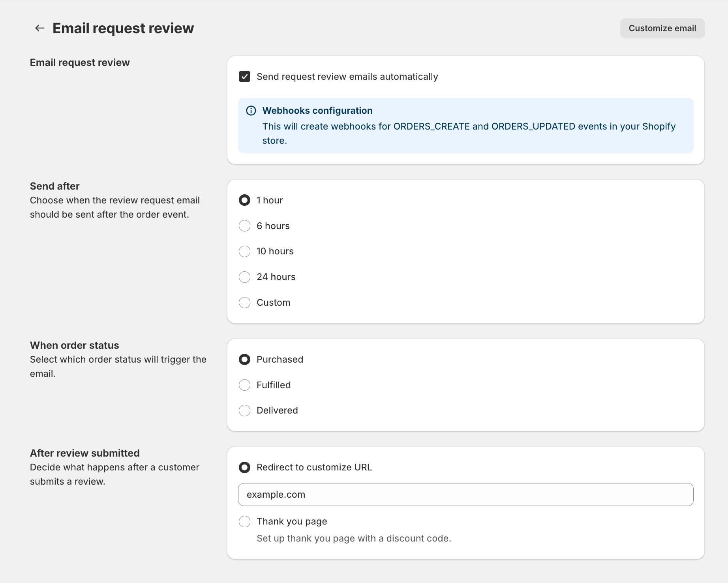Click the Email request review page title
The image size is (728, 583).
click(123, 28)
